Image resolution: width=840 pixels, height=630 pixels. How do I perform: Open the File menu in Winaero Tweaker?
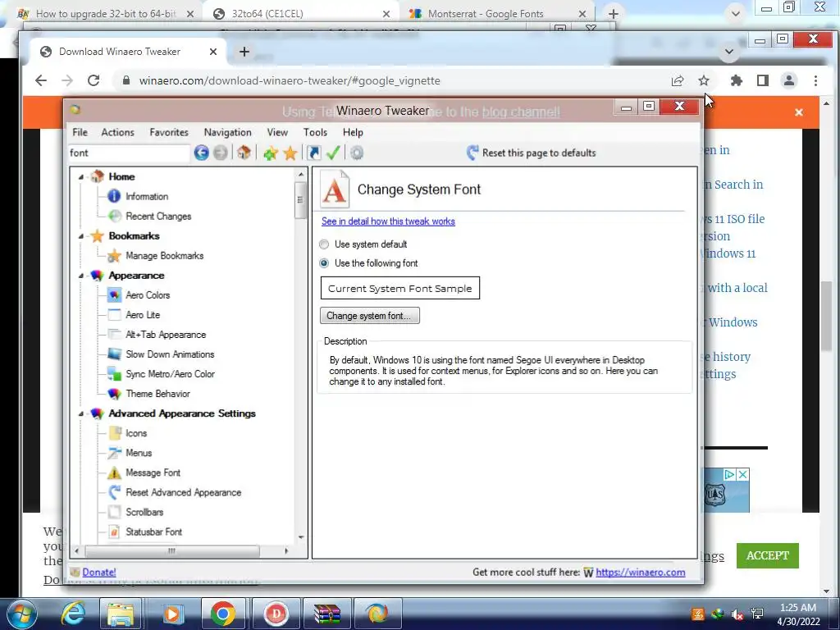point(80,132)
